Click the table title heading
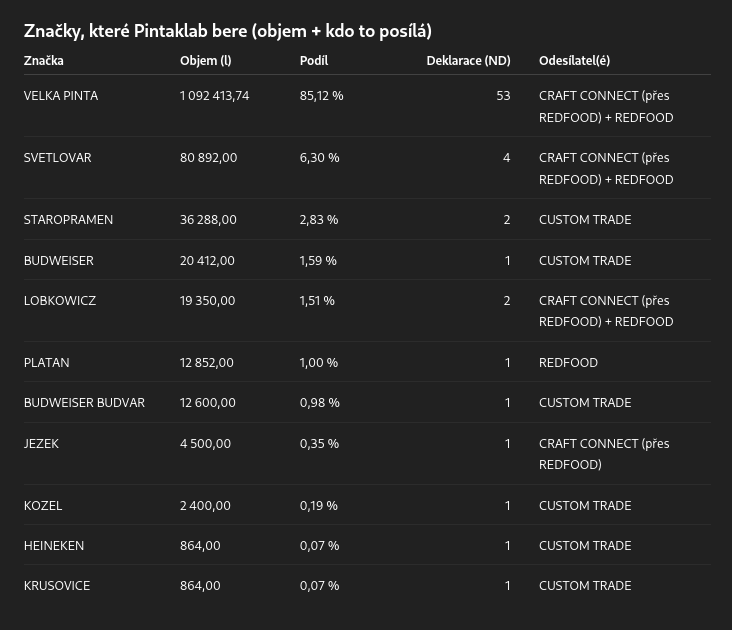Viewport: 732px width, 630px height. click(227, 31)
